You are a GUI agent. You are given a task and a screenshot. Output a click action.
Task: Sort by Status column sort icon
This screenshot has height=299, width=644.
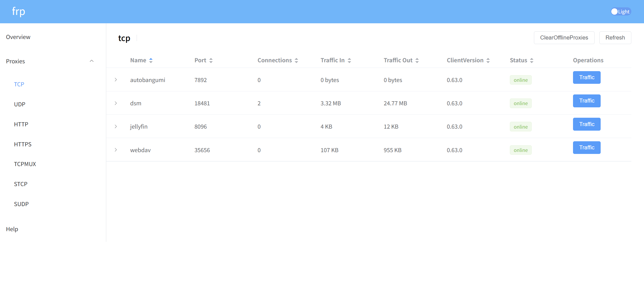click(532, 60)
